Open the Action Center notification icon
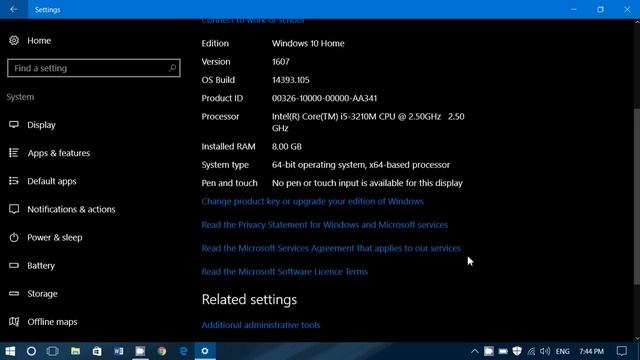The image size is (640, 360). [622, 351]
